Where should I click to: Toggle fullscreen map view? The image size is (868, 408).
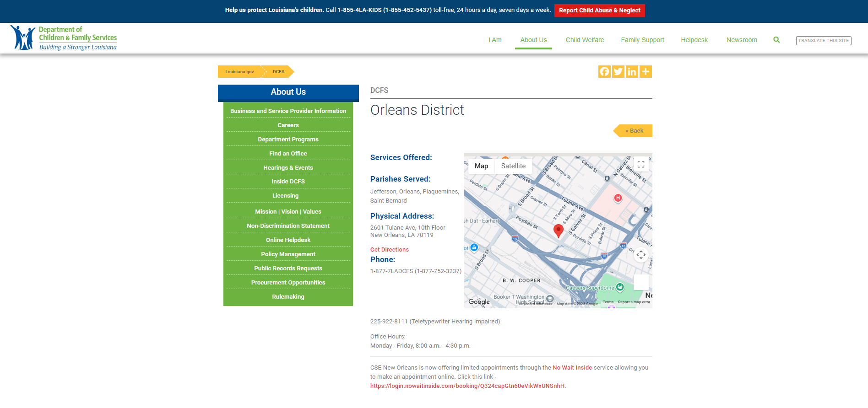coord(641,164)
